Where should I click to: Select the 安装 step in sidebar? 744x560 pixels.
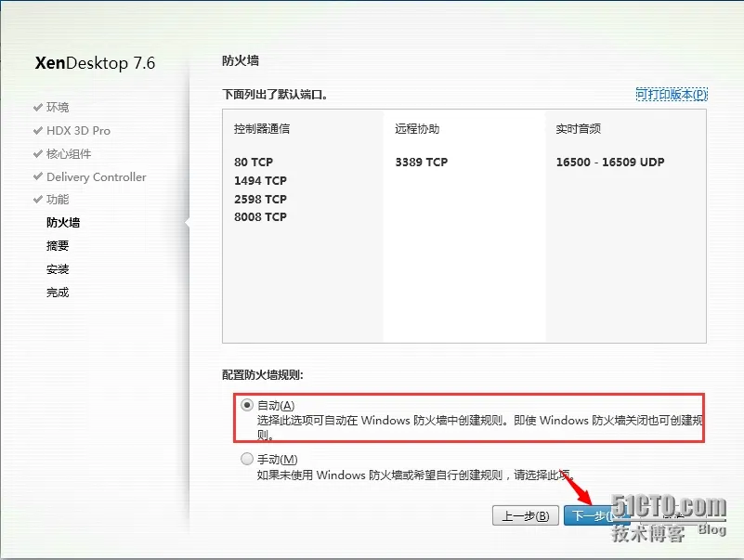[58, 269]
